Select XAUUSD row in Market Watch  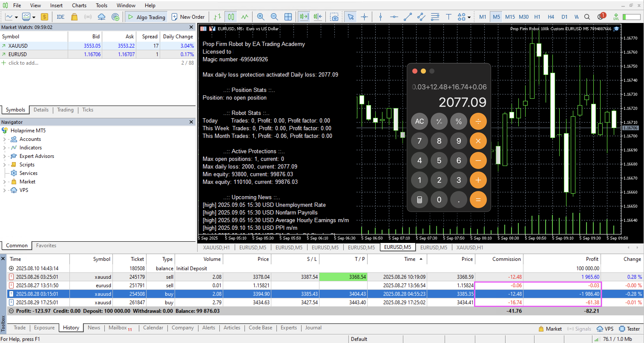point(98,46)
